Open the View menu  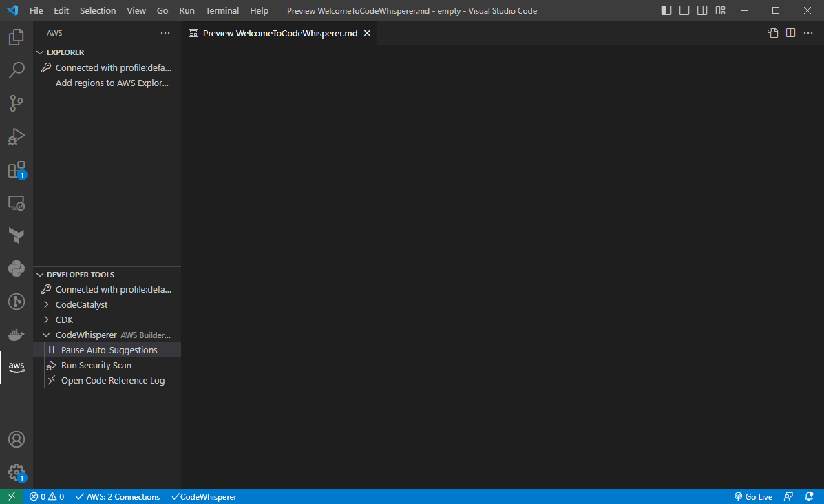pyautogui.click(x=136, y=10)
